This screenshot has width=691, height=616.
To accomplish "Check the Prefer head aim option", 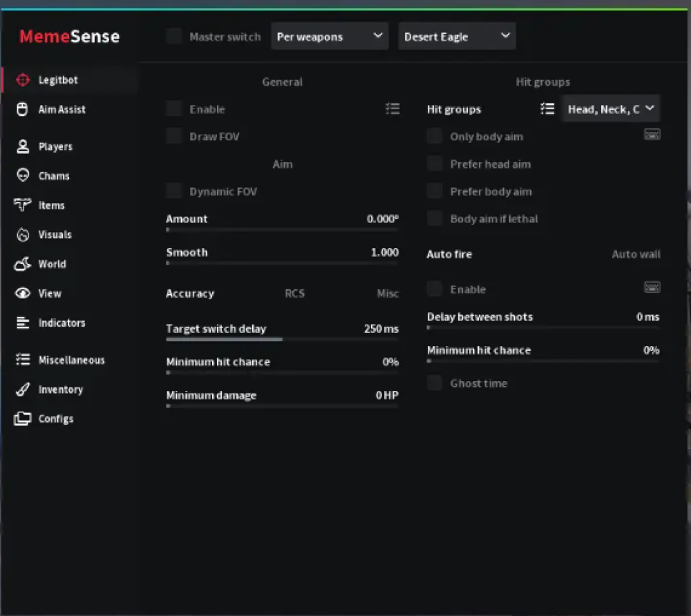I will click(435, 164).
